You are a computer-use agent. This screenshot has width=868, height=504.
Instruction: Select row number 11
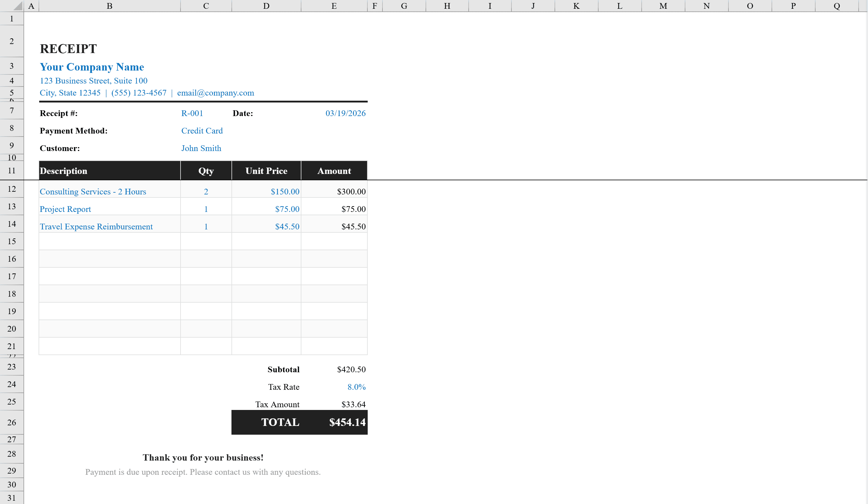click(11, 171)
